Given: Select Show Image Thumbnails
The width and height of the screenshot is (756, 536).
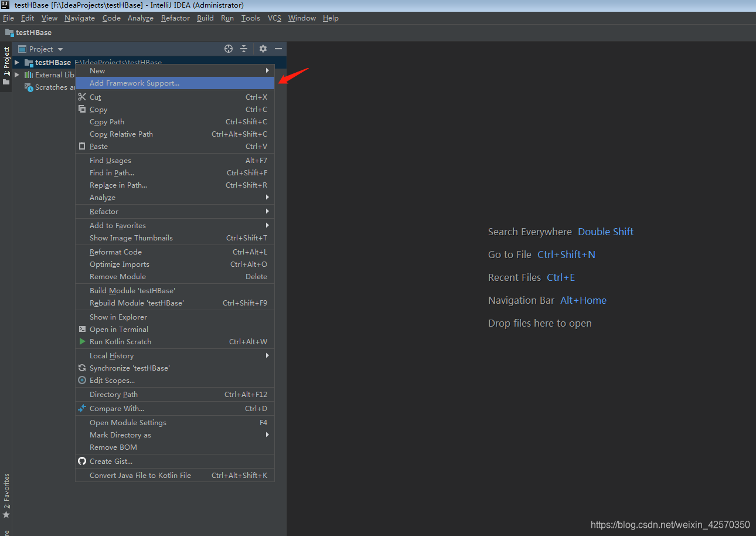Looking at the screenshot, I should tap(175, 238).
